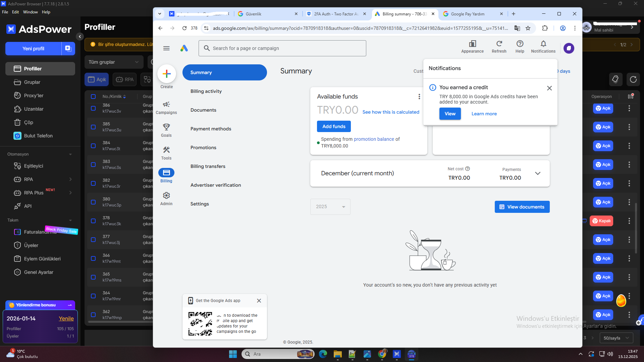Open the Tüm gruplar dropdown
This screenshot has width=644, height=362.
point(114,62)
